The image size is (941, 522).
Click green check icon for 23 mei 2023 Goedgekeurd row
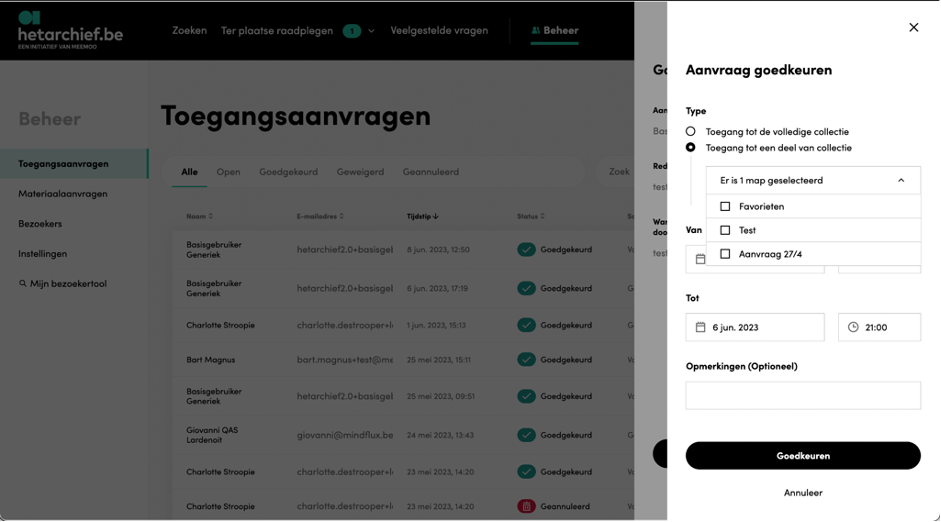tap(526, 472)
